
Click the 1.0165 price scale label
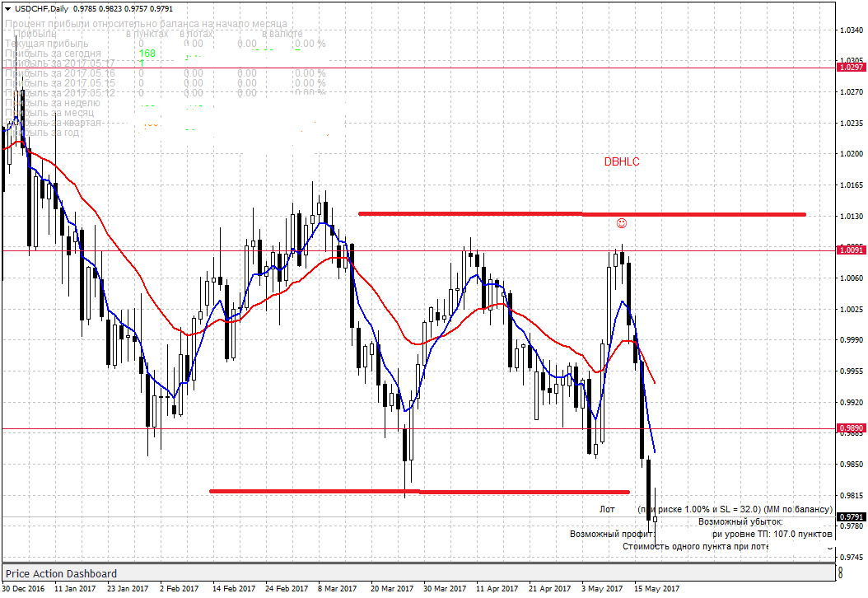852,185
